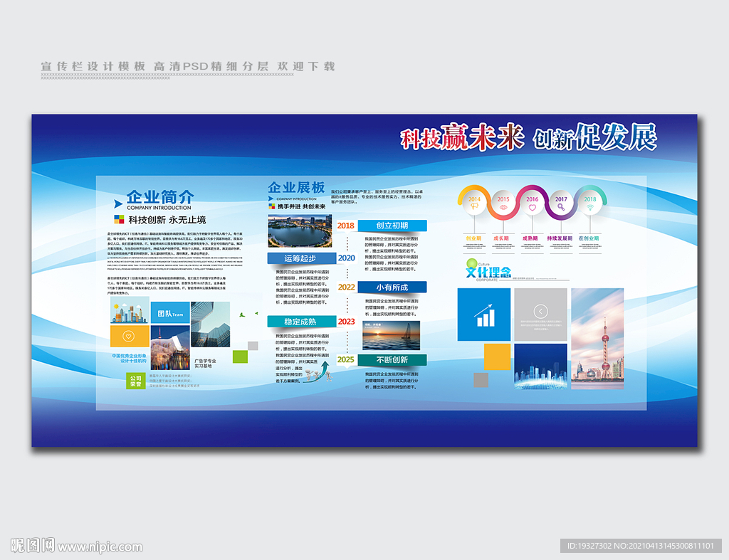729x560 pixels.
Task: Open the 稳定成熟 banner
Action: tap(301, 322)
